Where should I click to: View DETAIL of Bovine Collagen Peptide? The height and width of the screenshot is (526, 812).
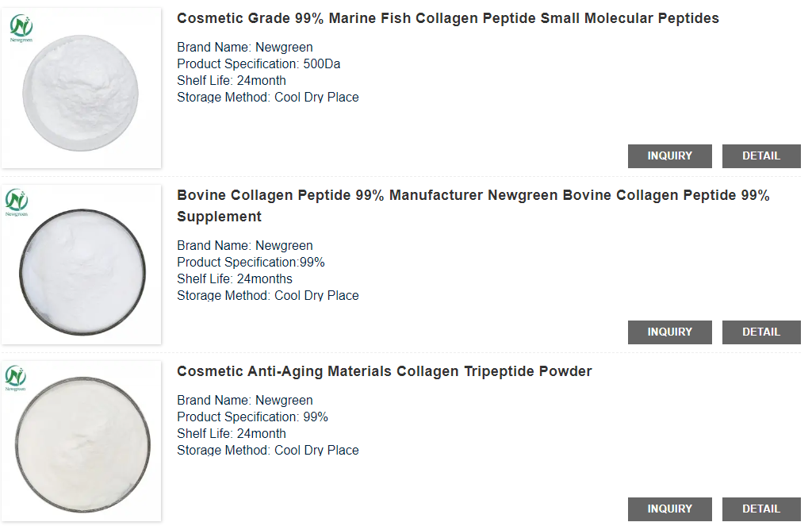[761, 332]
